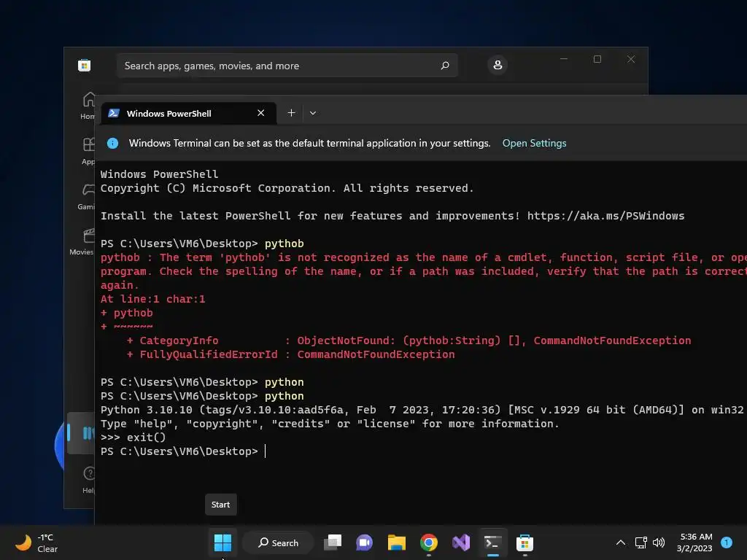The image size is (747, 560).
Task: Open the notification badge icon
Action: [727, 542]
